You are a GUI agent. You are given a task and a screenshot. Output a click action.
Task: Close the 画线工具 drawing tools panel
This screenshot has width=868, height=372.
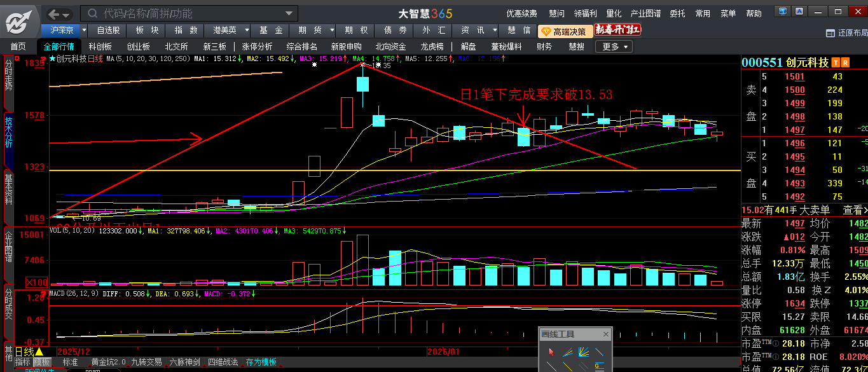click(605, 334)
